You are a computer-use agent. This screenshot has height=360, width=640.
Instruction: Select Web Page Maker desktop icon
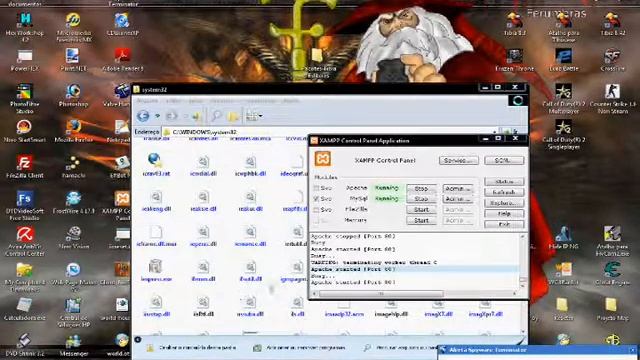[73, 276]
